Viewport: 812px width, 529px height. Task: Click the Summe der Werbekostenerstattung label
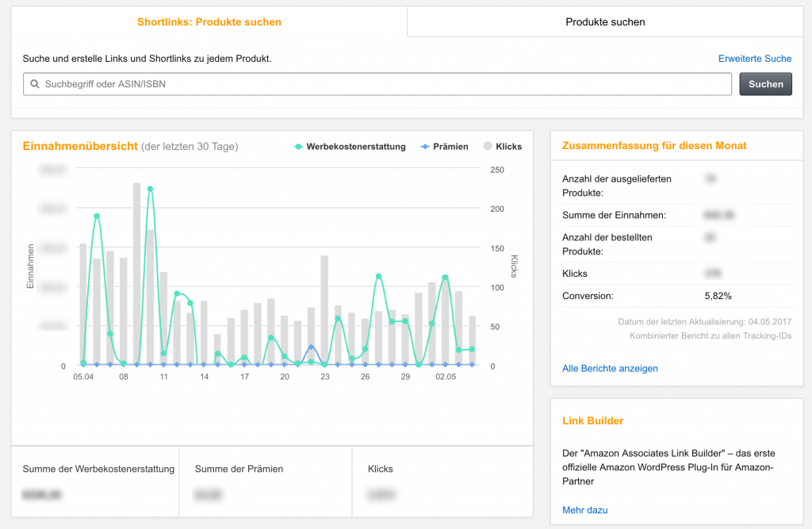tap(98, 469)
